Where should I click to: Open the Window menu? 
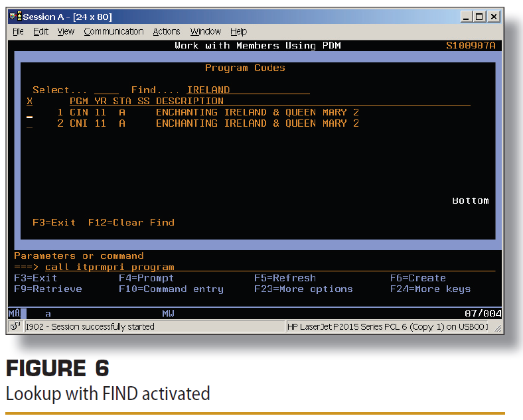[205, 31]
